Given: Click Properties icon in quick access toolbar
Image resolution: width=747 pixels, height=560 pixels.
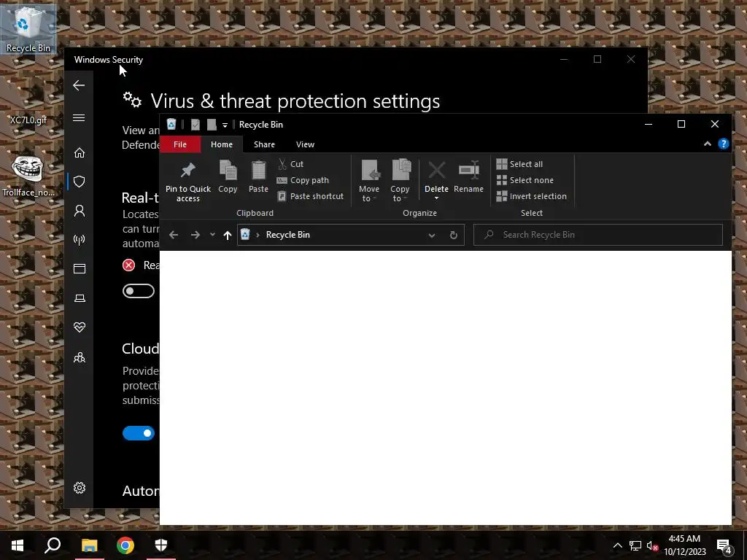Looking at the screenshot, I should (196, 125).
